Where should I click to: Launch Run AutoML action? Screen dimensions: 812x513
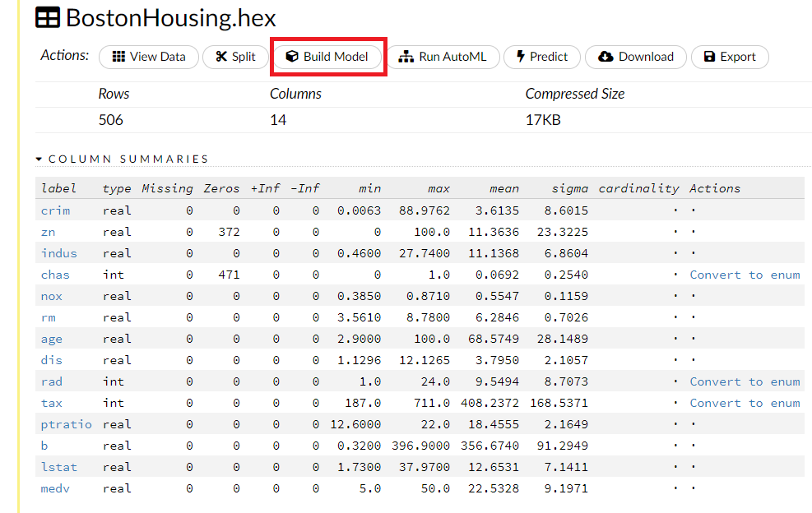(443, 57)
